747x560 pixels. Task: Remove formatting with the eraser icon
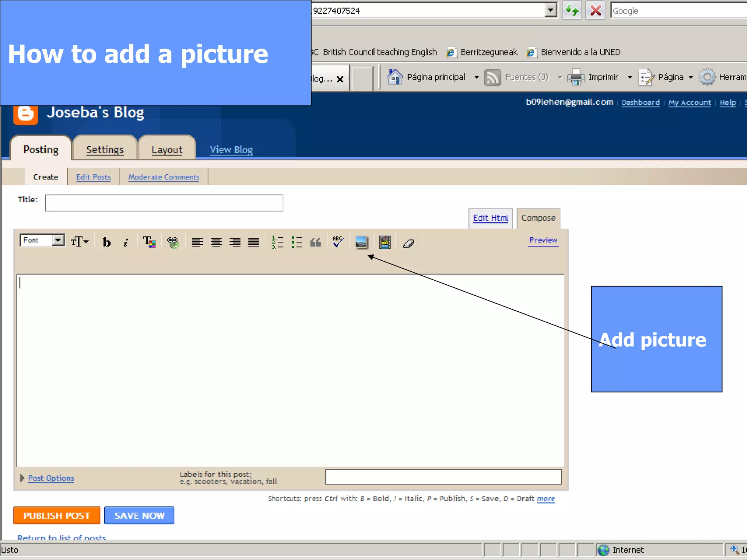(x=409, y=243)
